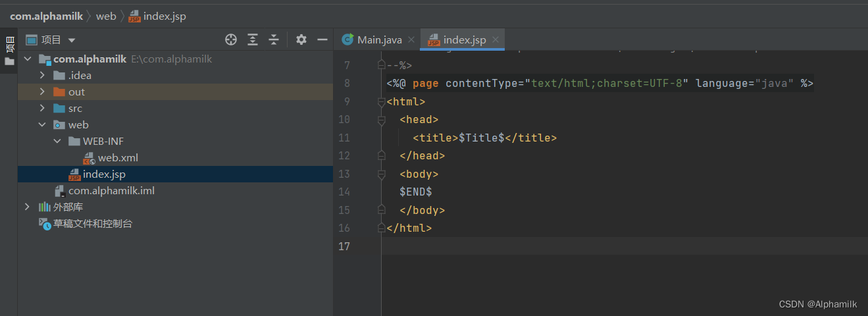Click the locate/select opened file target icon
868x316 pixels.
coord(230,39)
